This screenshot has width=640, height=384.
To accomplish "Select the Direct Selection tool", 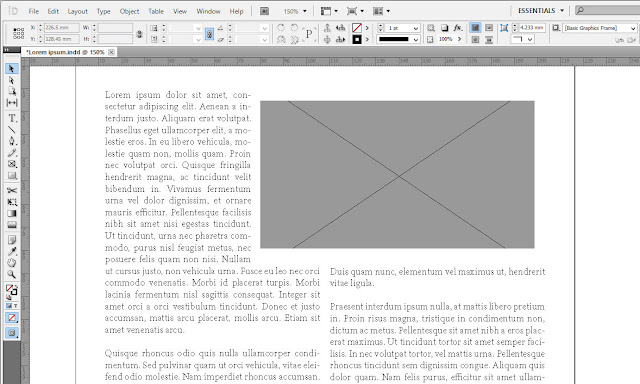I will pyautogui.click(x=11, y=80).
